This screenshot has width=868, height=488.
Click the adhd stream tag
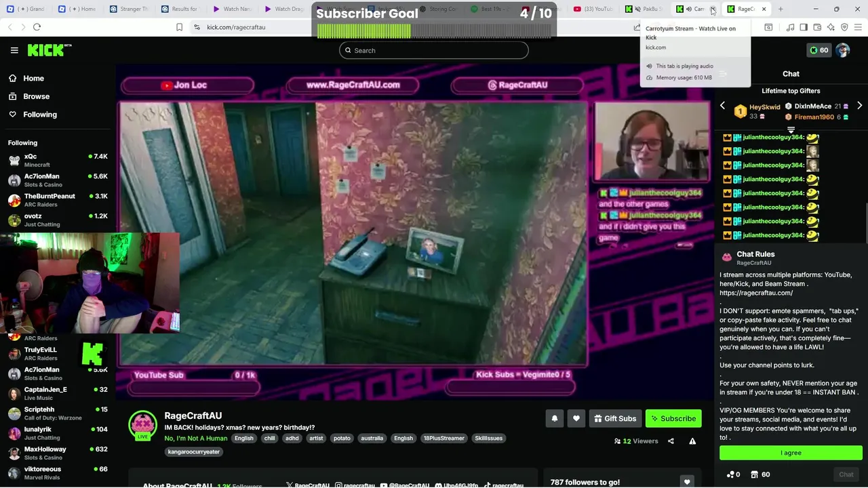[x=292, y=439]
